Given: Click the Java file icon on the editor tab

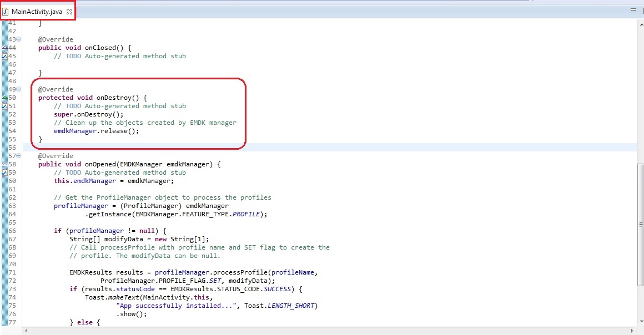Looking at the screenshot, I should (x=5, y=11).
